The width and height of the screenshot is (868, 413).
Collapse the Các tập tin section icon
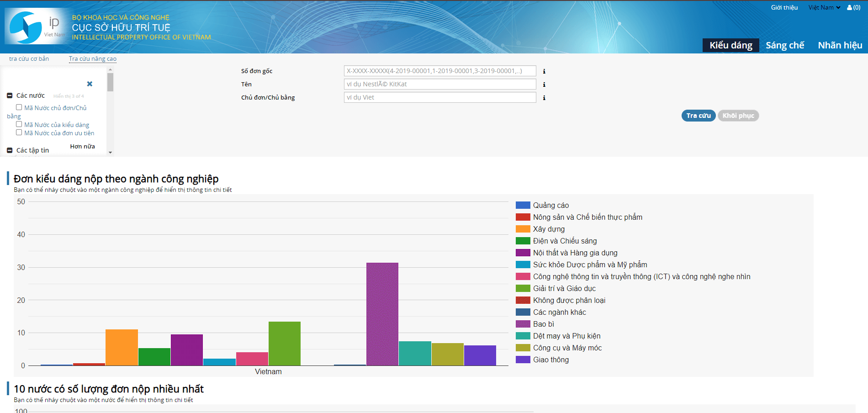pyautogui.click(x=10, y=150)
